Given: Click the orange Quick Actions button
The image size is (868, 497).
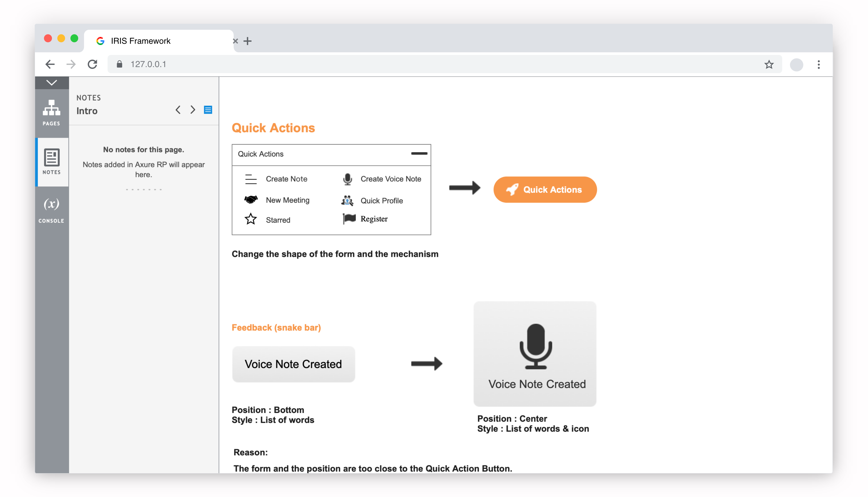Looking at the screenshot, I should click(x=545, y=190).
